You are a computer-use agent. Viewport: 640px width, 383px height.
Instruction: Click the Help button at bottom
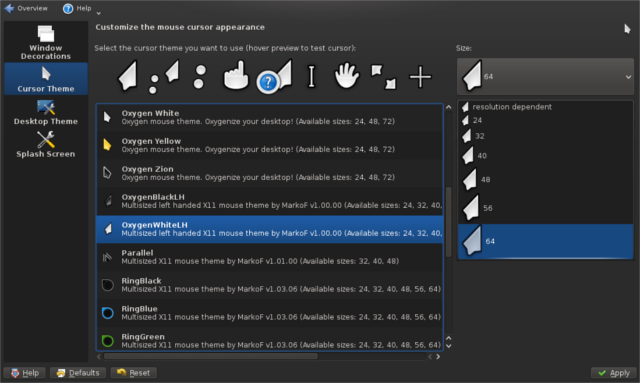25,373
